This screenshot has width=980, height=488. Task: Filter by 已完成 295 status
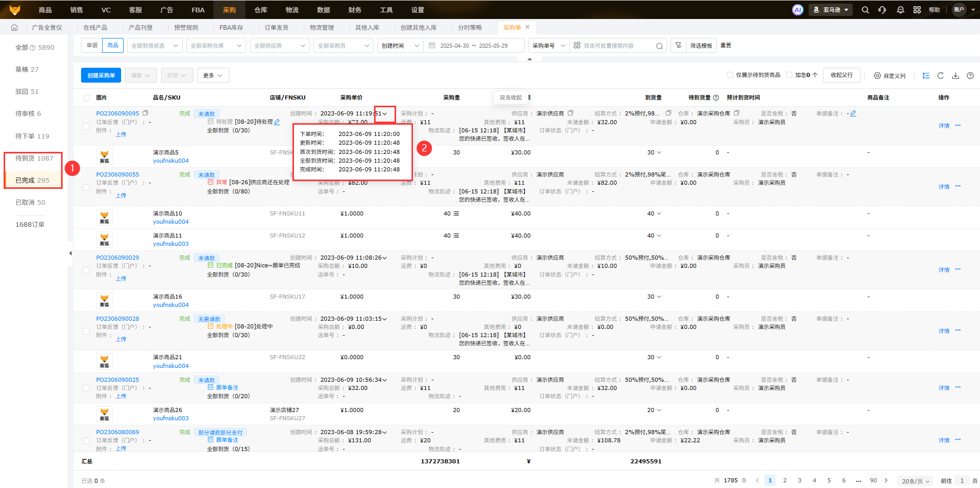(x=33, y=180)
